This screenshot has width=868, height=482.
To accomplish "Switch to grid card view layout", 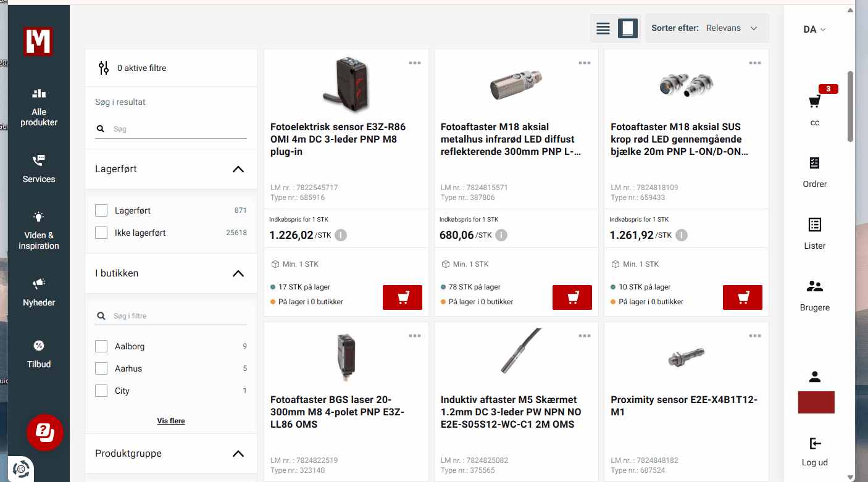I will coord(628,28).
